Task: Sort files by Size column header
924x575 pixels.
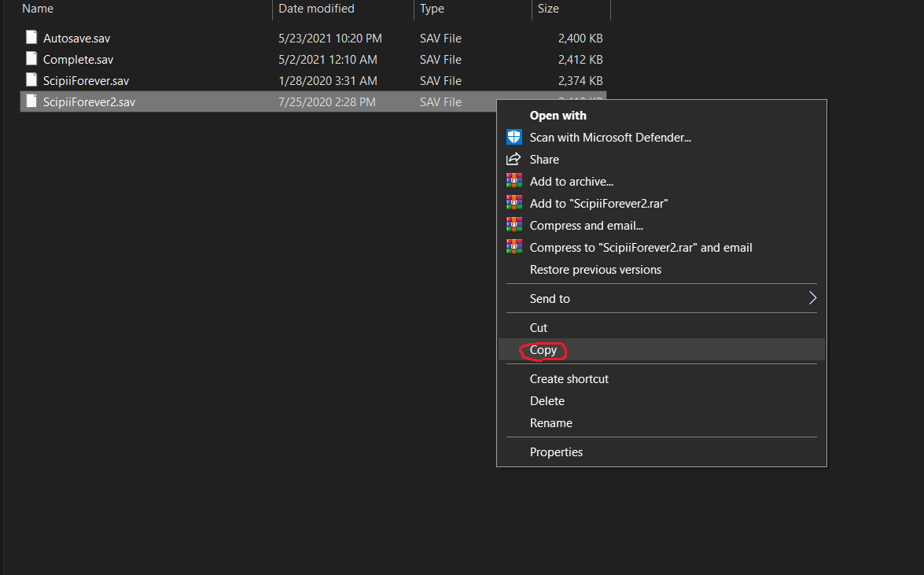Action: (x=548, y=9)
